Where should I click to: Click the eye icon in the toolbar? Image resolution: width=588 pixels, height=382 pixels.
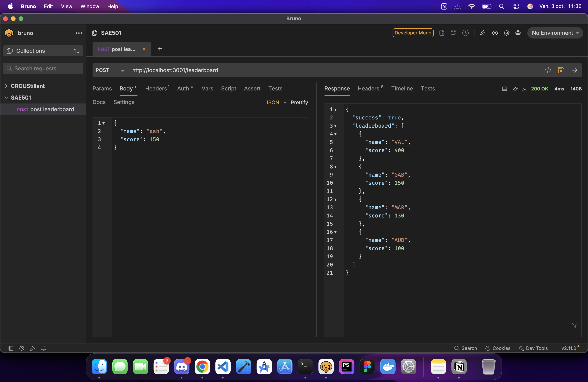[x=495, y=33]
